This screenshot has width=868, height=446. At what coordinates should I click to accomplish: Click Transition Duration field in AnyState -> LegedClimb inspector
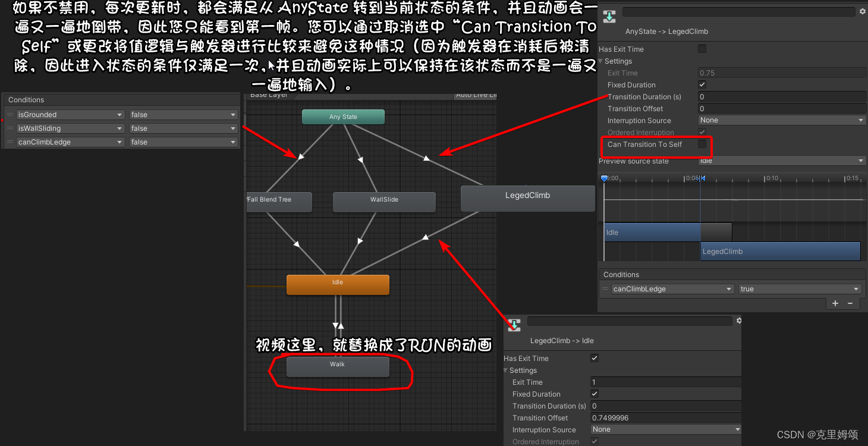782,96
